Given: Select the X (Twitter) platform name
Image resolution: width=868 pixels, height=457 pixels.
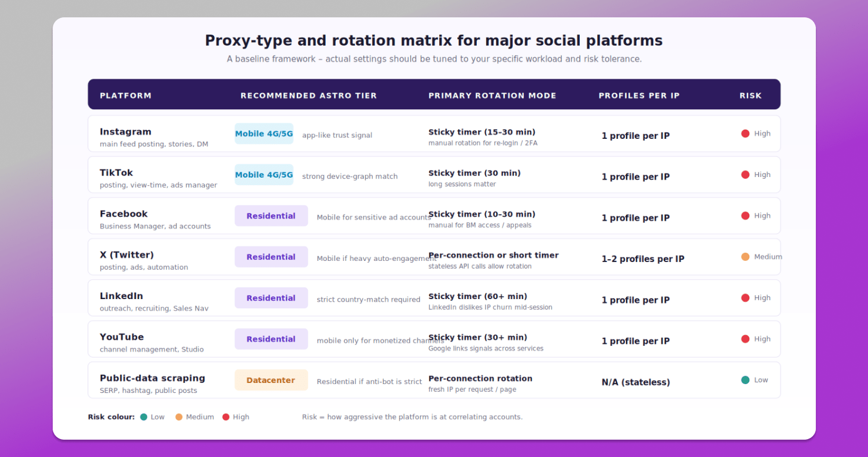Looking at the screenshot, I should click(127, 255).
